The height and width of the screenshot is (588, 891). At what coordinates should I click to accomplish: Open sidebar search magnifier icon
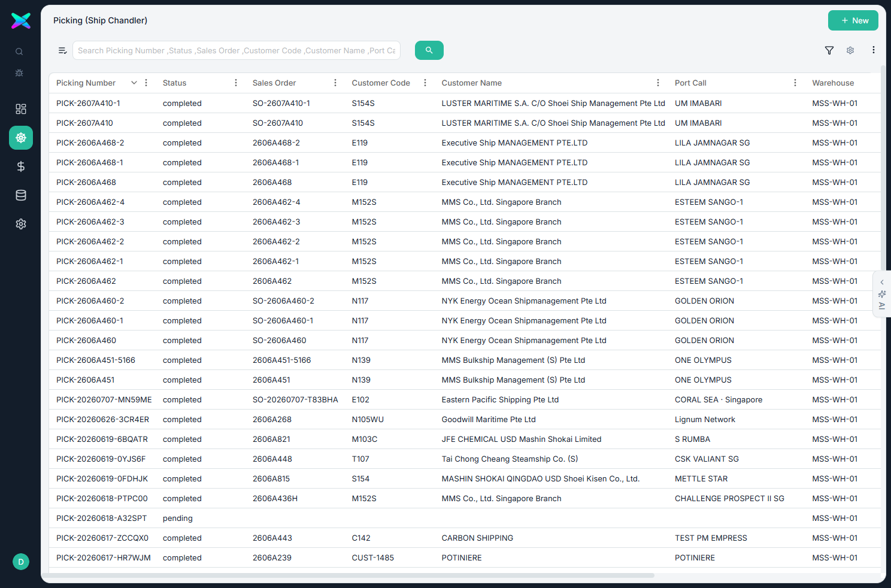19,52
